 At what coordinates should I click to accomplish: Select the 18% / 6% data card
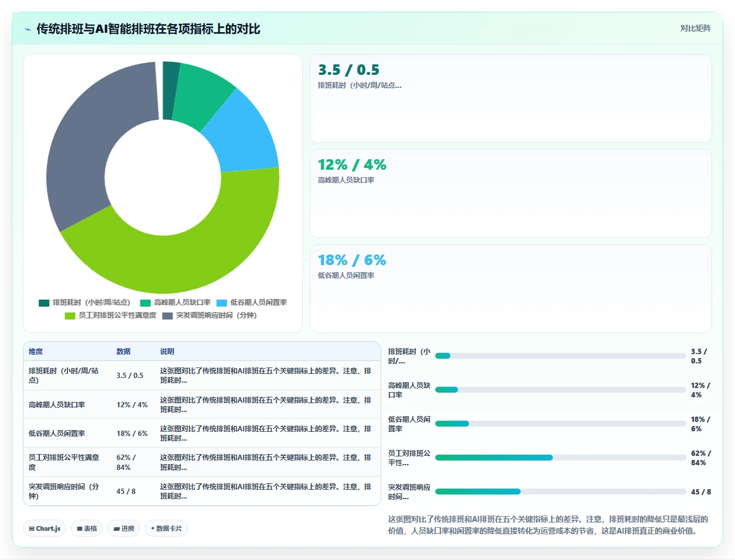pyautogui.click(x=511, y=288)
